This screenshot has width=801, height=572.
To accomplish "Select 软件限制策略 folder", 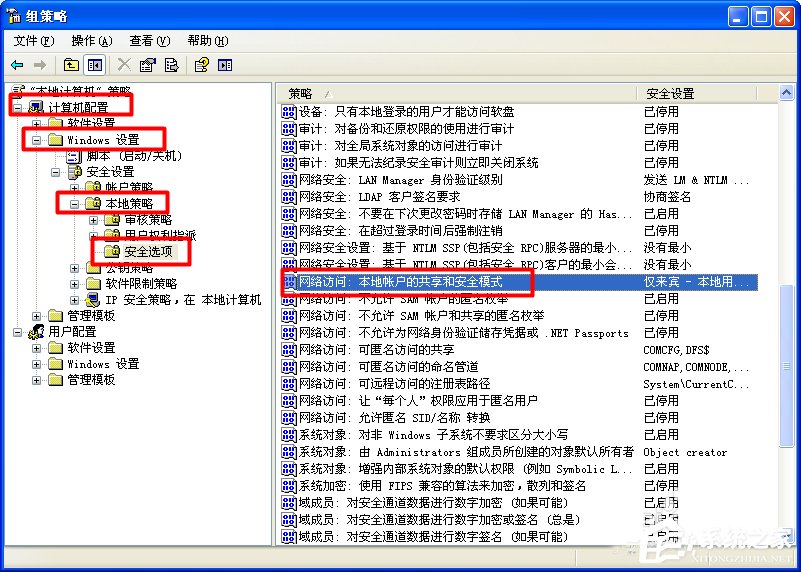I will point(141,283).
